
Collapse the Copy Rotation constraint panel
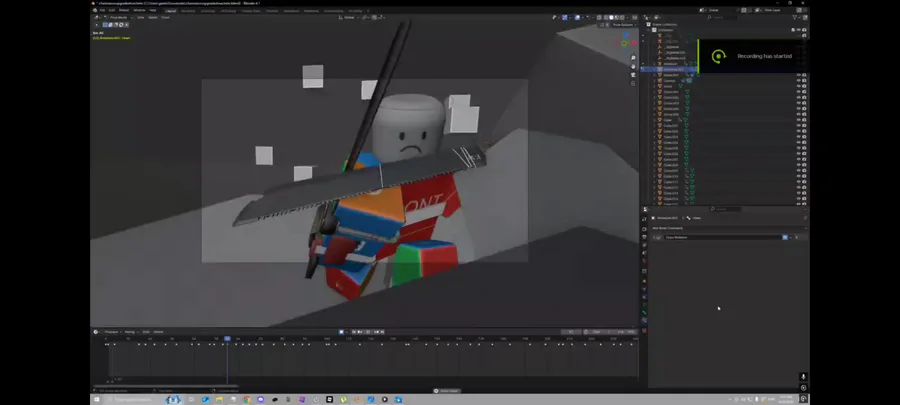654,237
